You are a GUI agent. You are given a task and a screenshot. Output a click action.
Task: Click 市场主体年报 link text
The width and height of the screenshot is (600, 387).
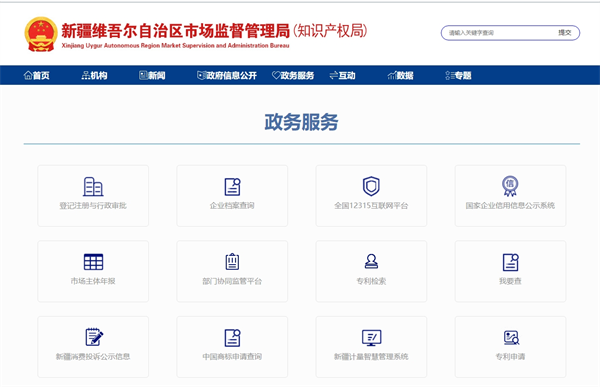[x=93, y=281]
